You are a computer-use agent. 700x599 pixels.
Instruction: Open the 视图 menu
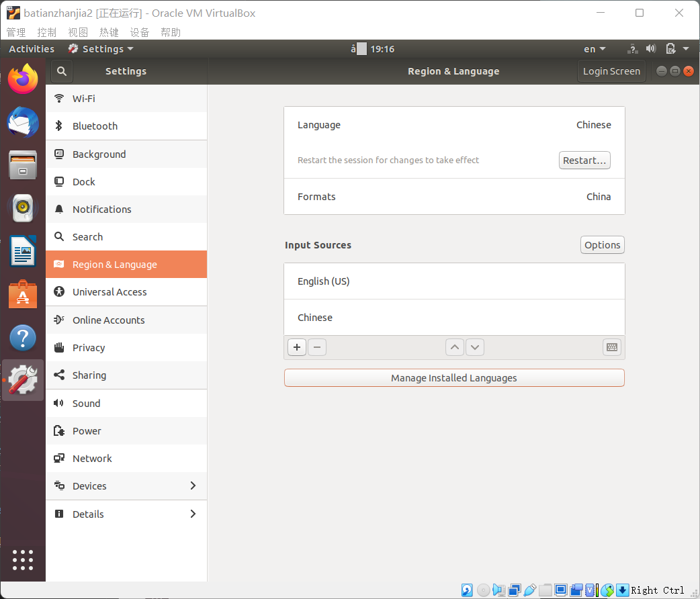[x=78, y=33]
